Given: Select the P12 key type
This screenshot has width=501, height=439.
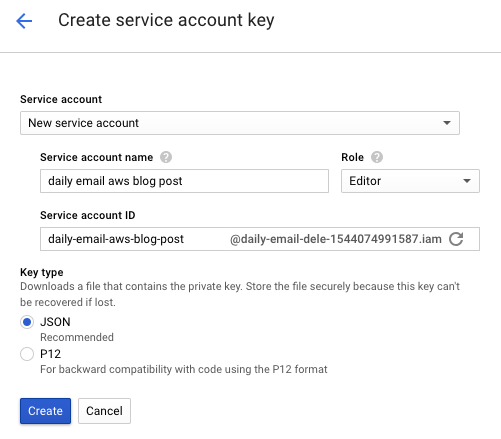Looking at the screenshot, I should (27, 354).
